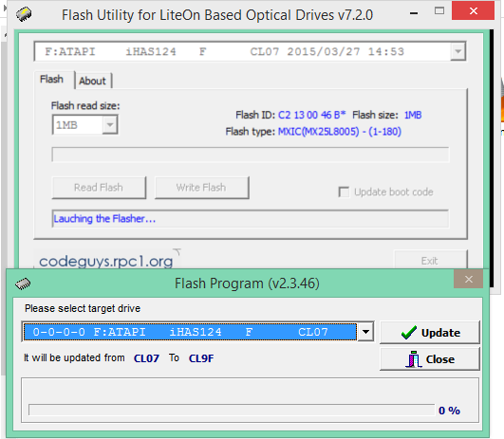Screen dimensions: 504x439
Task: Expand the drive selection dropdown arrow in Flash Utility
Action: coord(458,51)
